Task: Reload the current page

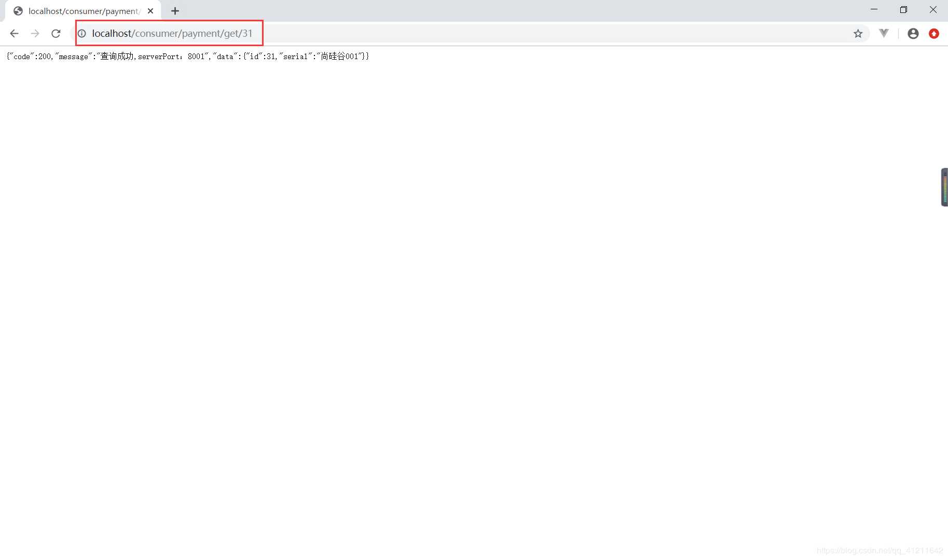Action: point(56,34)
